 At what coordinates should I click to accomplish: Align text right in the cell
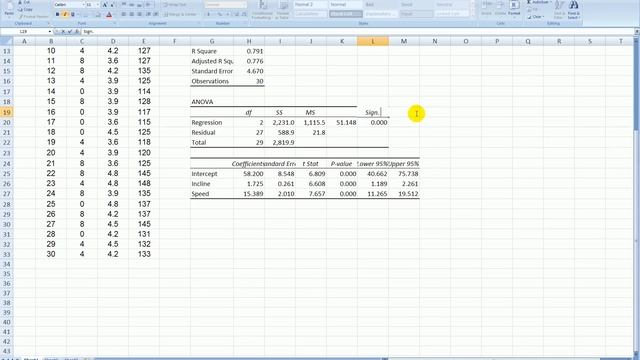[139, 14]
